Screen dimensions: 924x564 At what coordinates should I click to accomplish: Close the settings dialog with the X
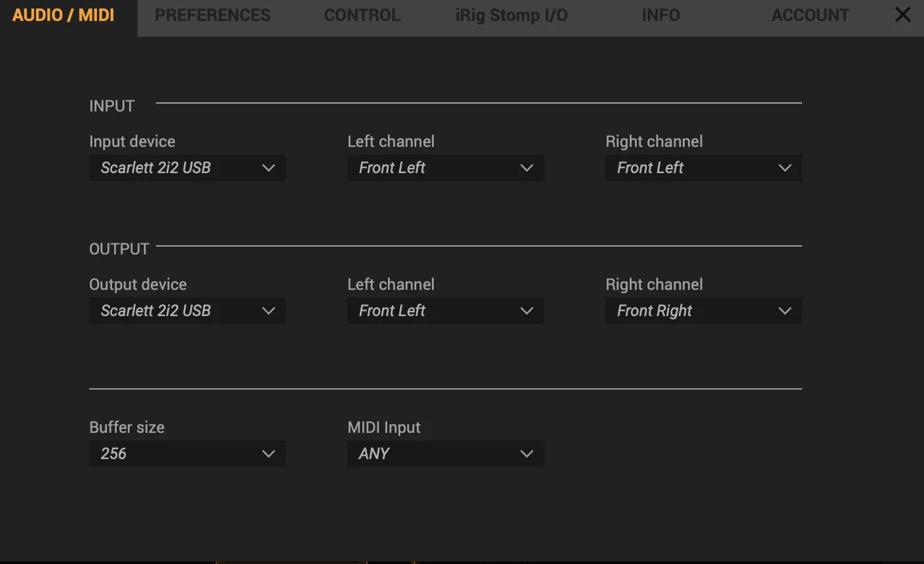pos(902,14)
